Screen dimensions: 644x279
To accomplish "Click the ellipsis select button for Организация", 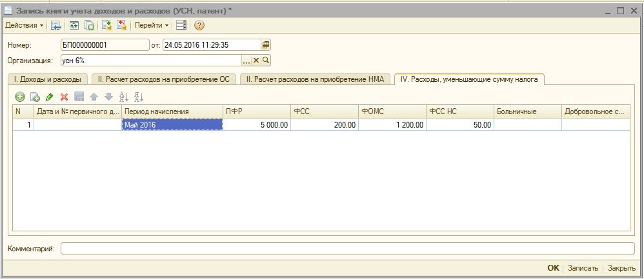I will (247, 61).
